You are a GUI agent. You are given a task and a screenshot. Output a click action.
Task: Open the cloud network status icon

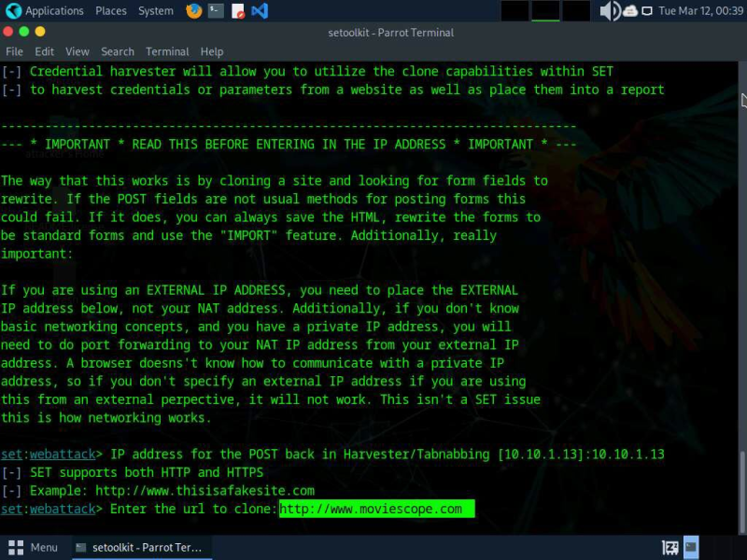(x=630, y=11)
